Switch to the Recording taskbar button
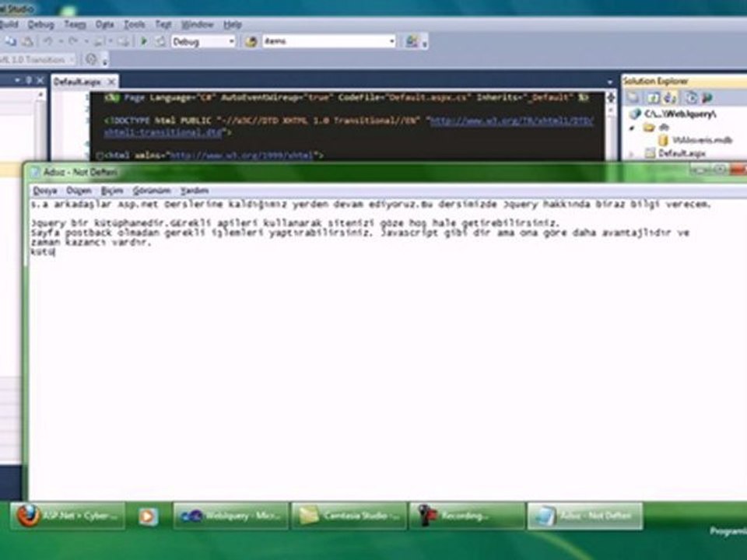747x560 pixels. coord(467,516)
